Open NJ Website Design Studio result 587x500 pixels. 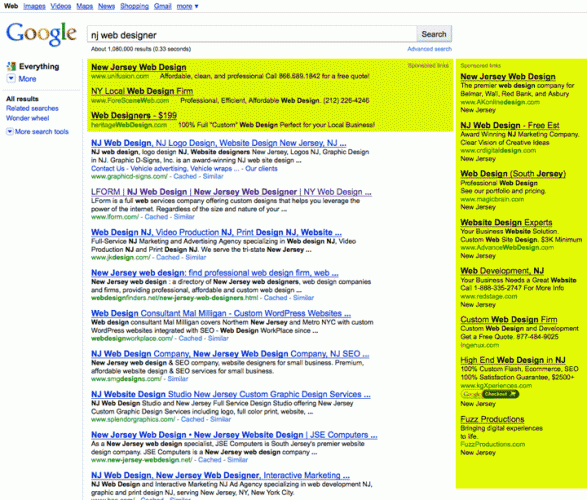pos(231,394)
